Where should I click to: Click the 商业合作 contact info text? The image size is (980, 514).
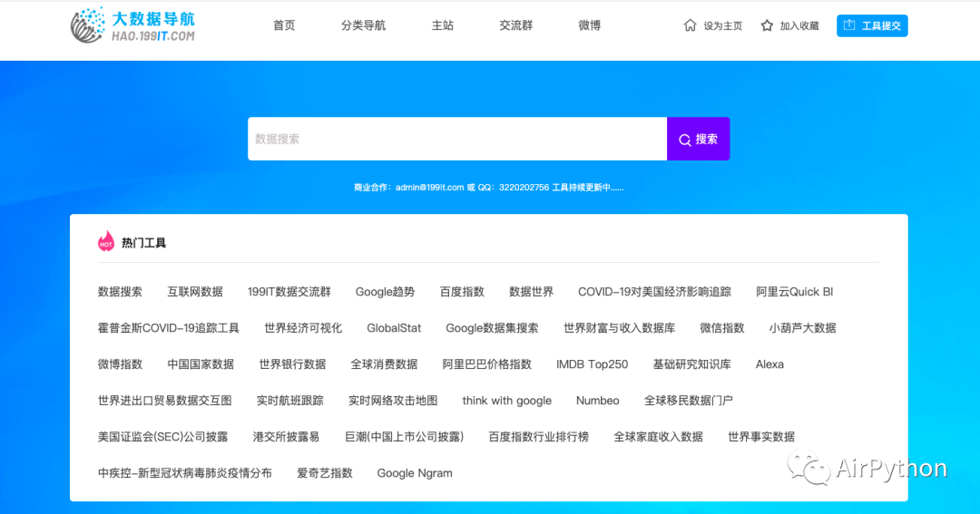489,188
